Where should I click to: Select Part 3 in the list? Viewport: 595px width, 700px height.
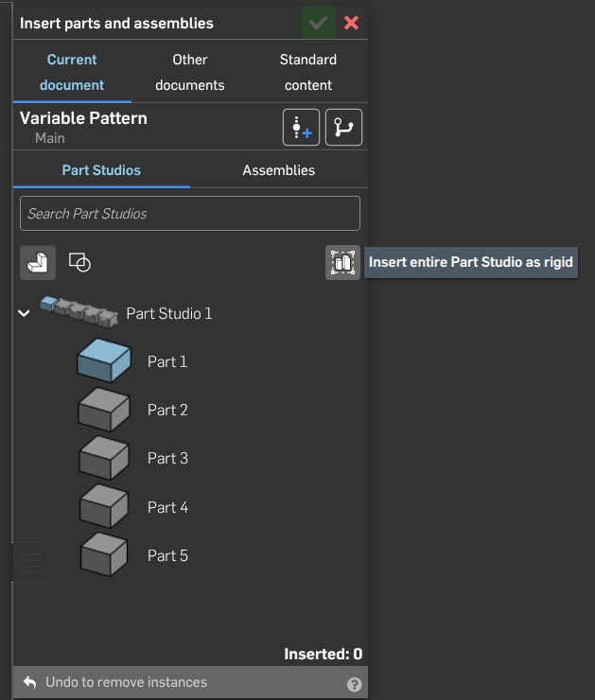[167, 458]
